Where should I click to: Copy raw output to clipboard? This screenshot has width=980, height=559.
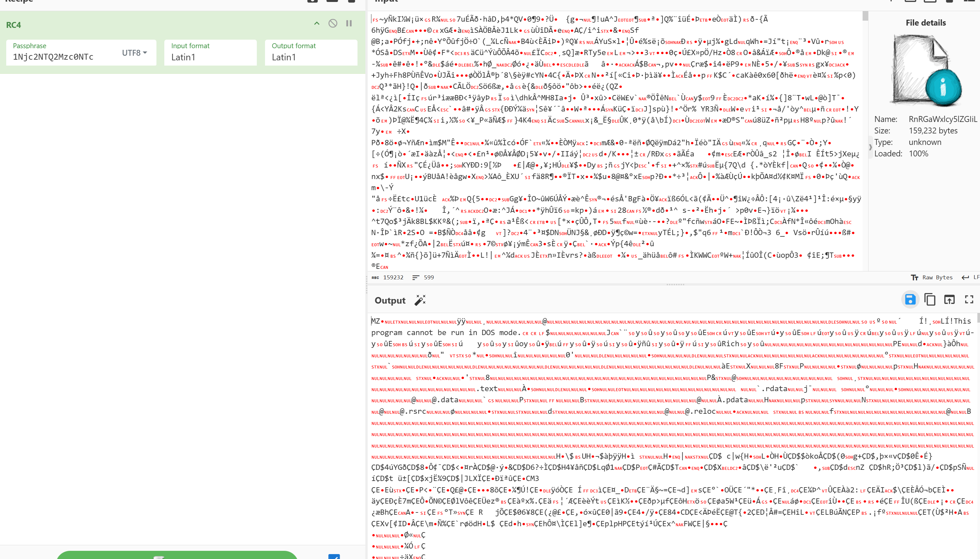click(x=930, y=299)
